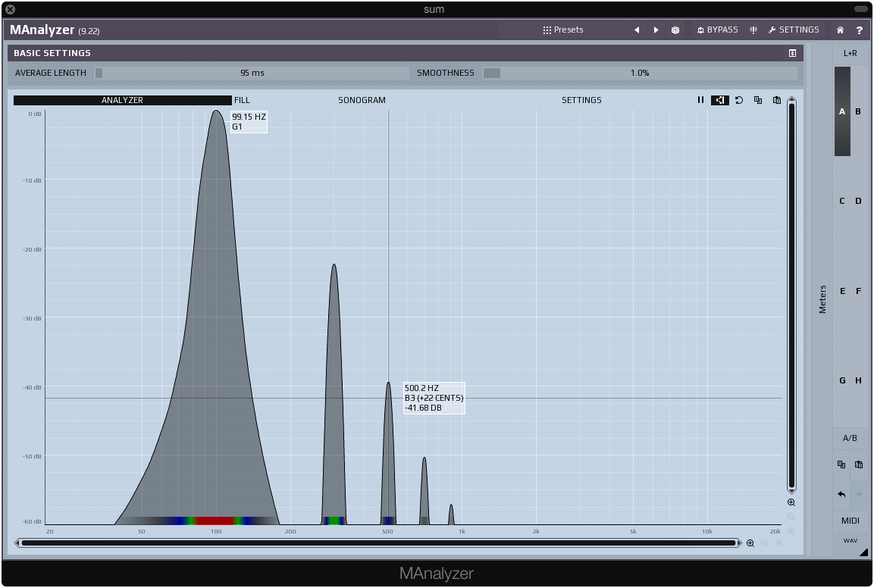Click the 1k frequency axis label

[462, 532]
